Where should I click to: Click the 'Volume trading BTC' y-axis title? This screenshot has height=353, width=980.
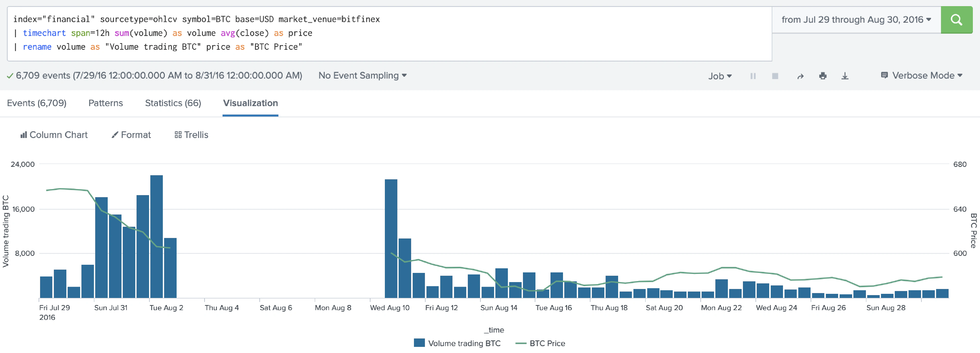[5, 231]
